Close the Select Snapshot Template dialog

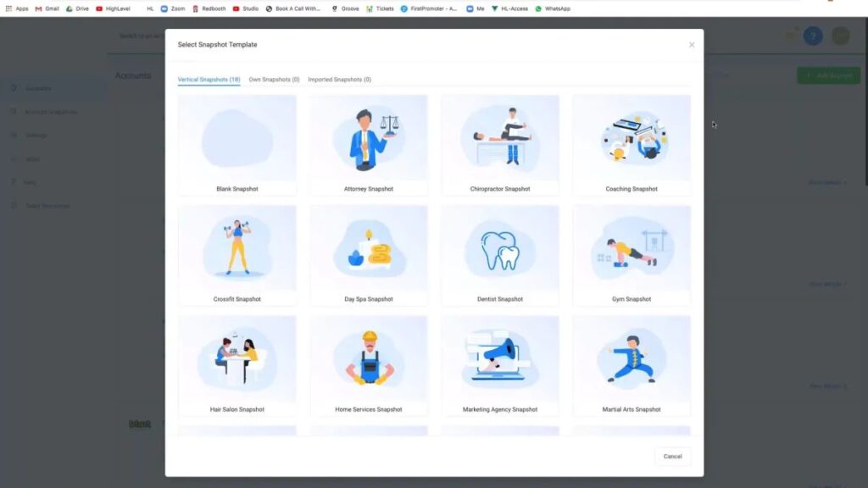692,45
